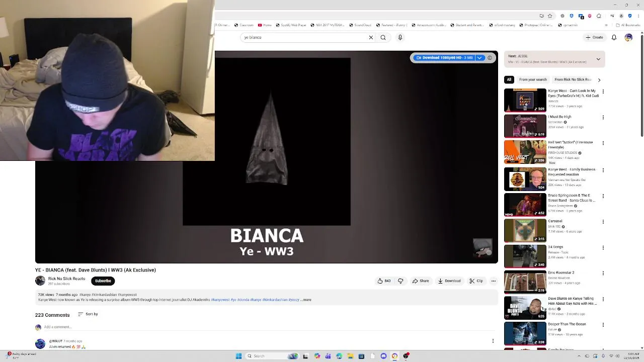
Task: Open the SoundCloud bookmark
Action: click(x=360, y=25)
